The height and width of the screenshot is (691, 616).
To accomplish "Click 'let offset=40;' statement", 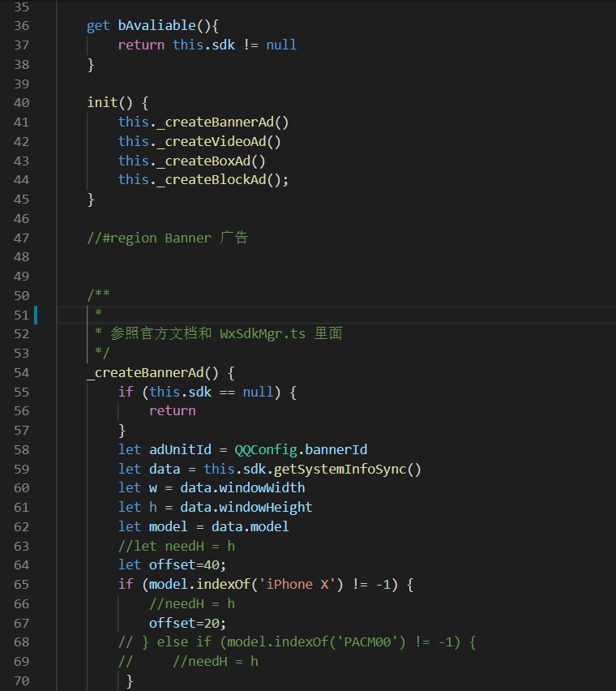I will 172,565.
